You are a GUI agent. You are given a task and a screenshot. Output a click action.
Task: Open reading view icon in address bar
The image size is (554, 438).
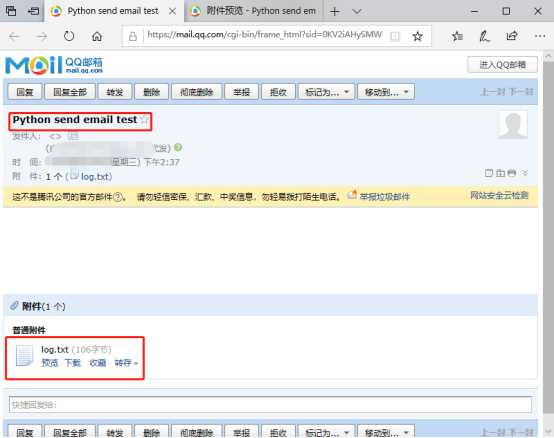395,36
